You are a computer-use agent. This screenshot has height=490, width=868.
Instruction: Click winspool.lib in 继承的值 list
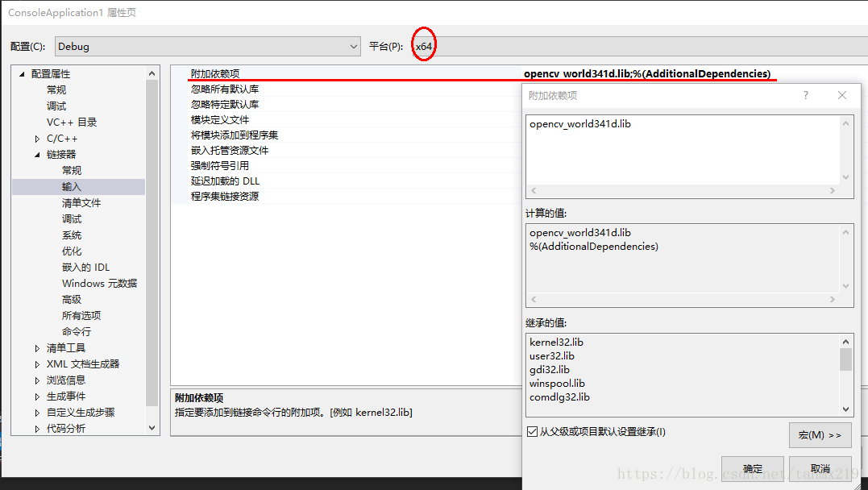pyautogui.click(x=557, y=383)
